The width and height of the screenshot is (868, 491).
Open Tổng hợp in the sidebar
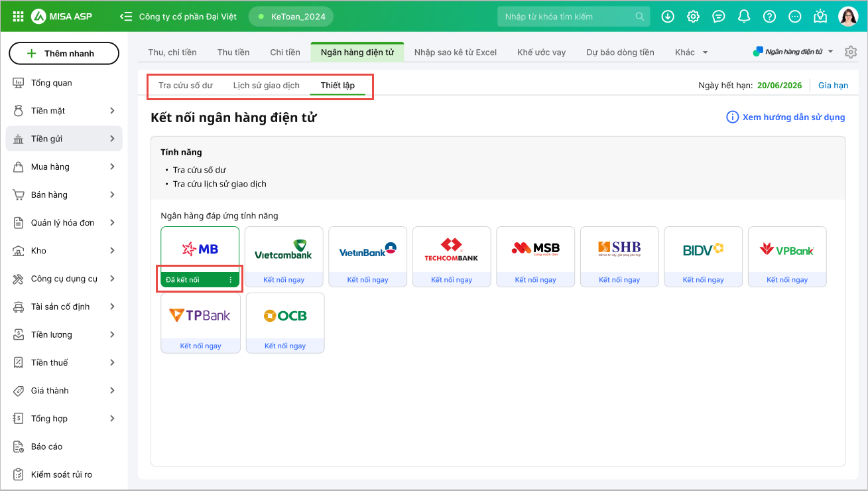click(64, 419)
